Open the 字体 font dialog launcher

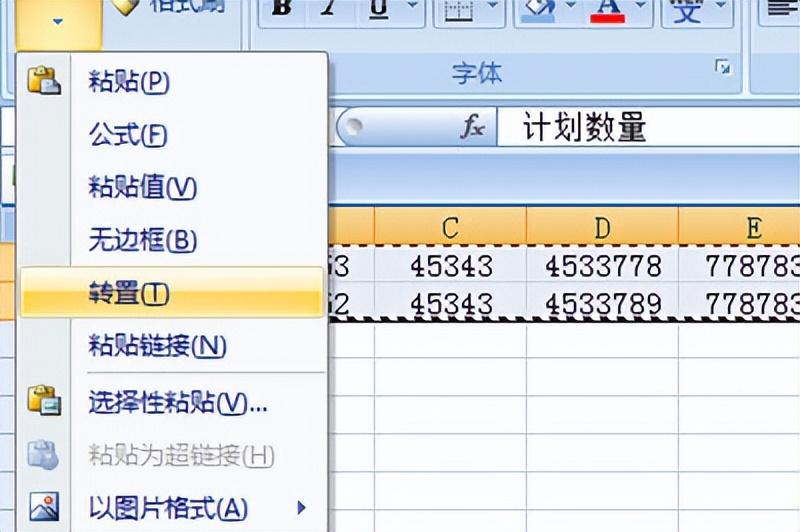click(723, 67)
